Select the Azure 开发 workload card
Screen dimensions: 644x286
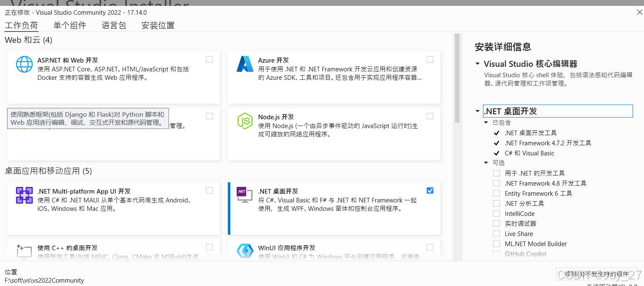[334, 77]
